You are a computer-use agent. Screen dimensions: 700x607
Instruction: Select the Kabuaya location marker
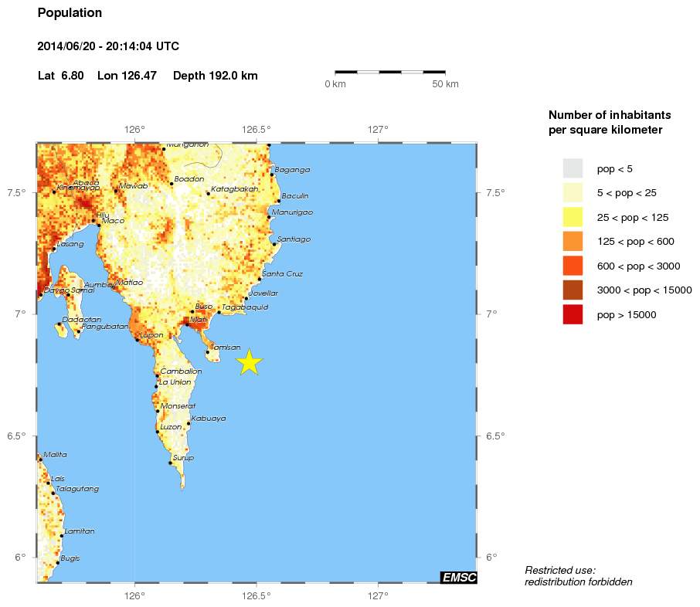tap(189, 423)
